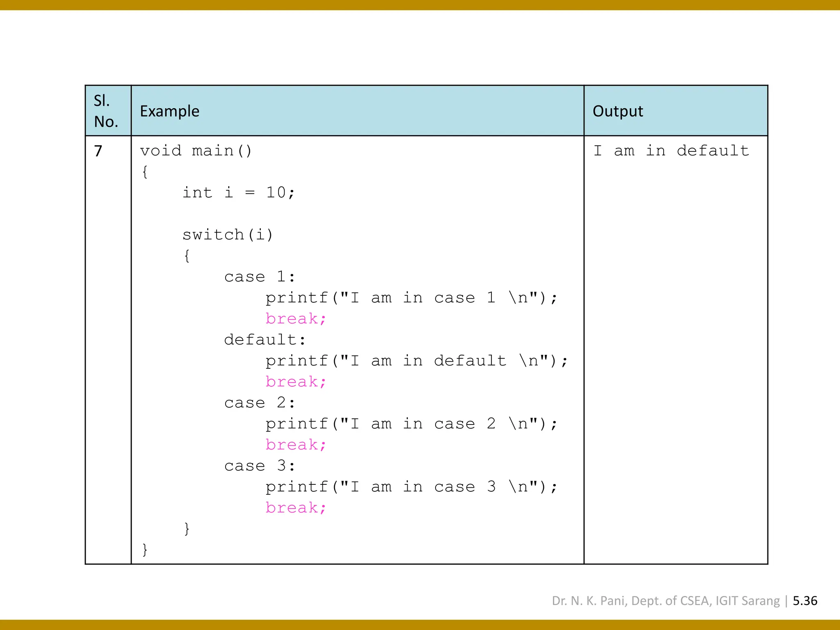840x630 pixels.
Task: Click the footer 'Dr. N. K. Pani, Dept. of CSEA, IGIT Sarang'
Action: (666, 601)
